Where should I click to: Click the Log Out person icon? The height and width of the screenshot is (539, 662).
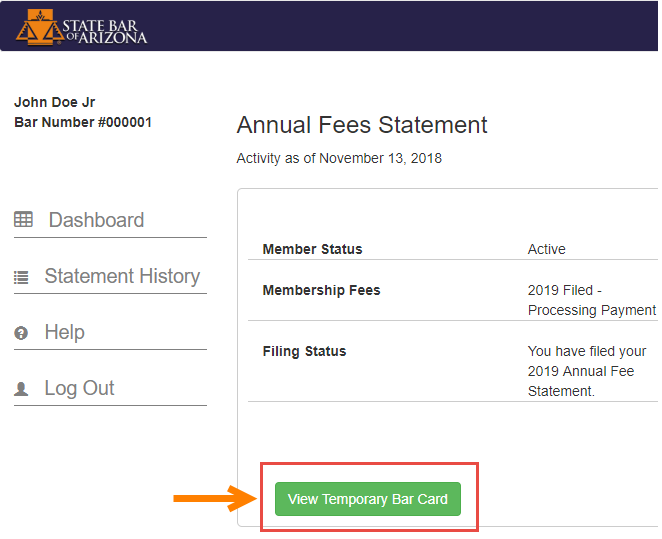(21, 389)
